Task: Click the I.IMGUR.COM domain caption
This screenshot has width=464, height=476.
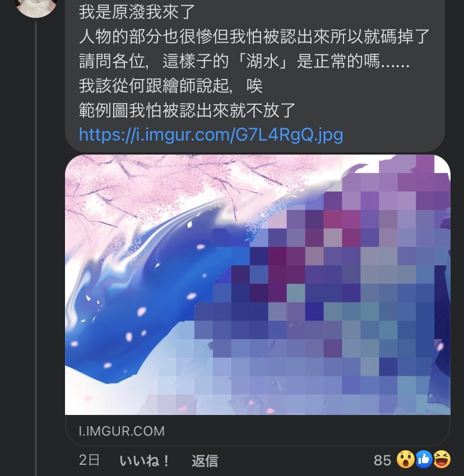Action: point(122,431)
